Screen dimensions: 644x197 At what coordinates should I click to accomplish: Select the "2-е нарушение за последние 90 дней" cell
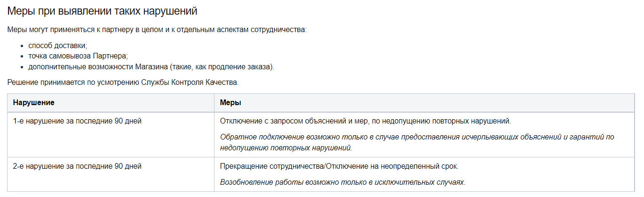pyautogui.click(x=77, y=166)
